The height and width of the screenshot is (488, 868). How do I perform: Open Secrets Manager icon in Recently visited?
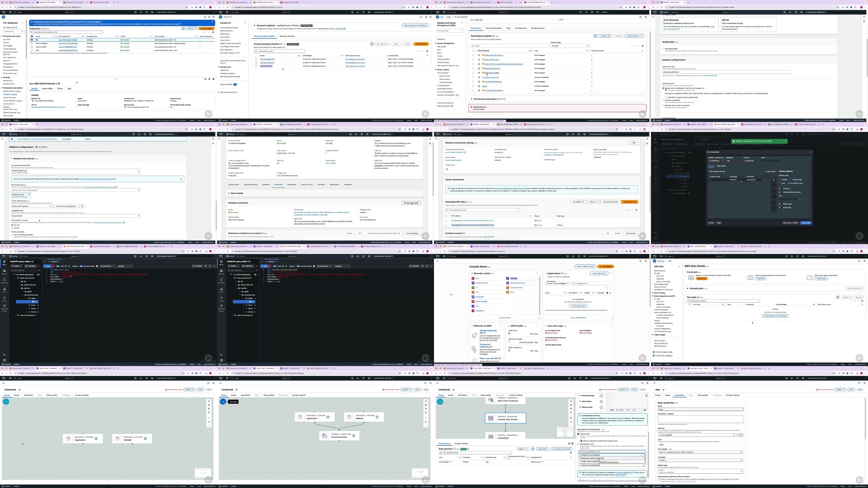[x=473, y=301]
